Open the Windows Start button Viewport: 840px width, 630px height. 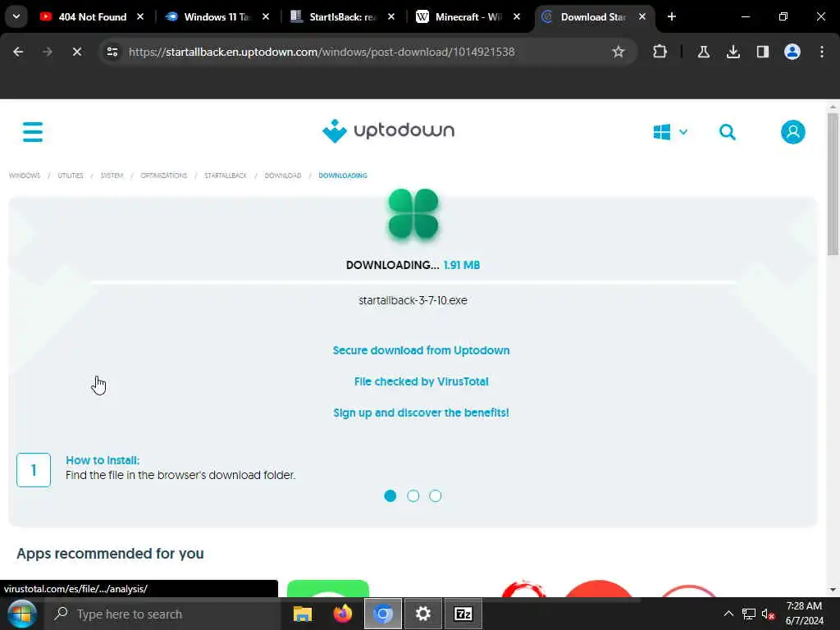tap(21, 614)
